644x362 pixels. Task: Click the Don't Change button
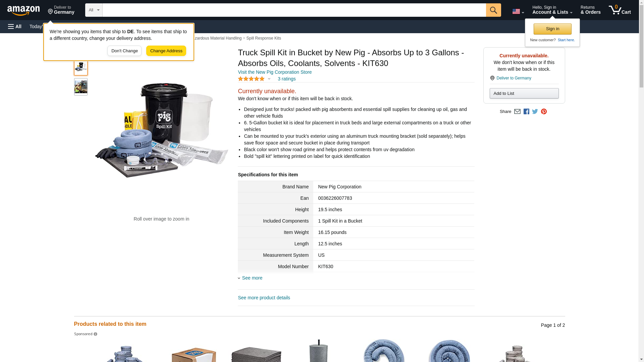coord(124,51)
